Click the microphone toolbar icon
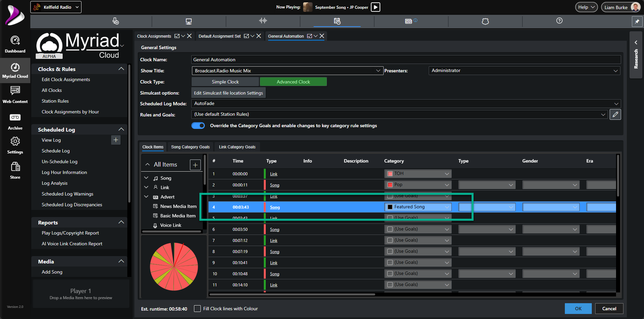Image resolution: width=644 pixels, height=319 pixels. tap(116, 21)
